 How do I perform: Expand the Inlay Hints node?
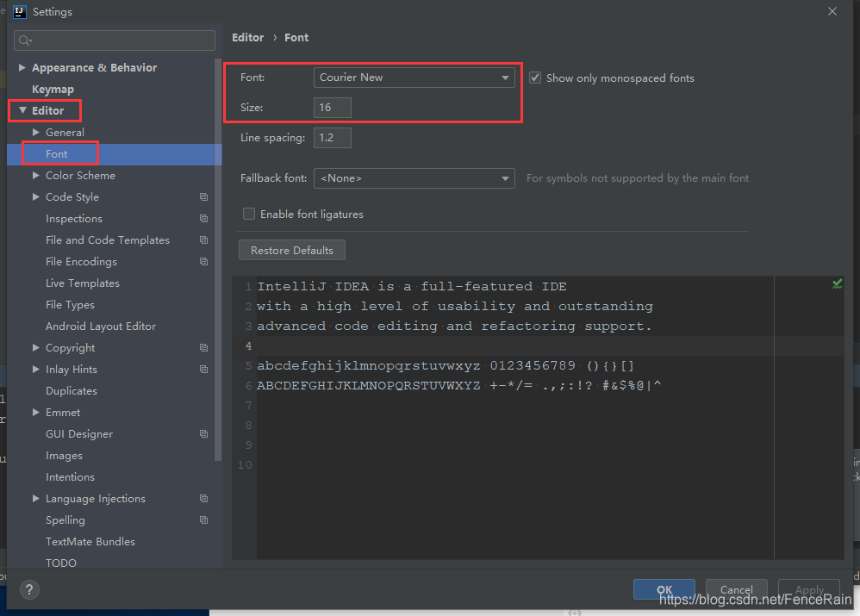[35, 369]
